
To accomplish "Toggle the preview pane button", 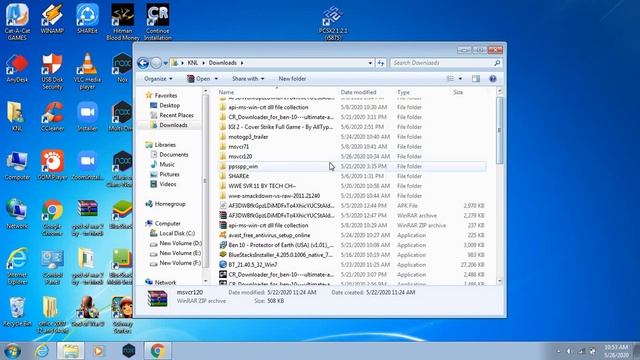I will pos(476,79).
